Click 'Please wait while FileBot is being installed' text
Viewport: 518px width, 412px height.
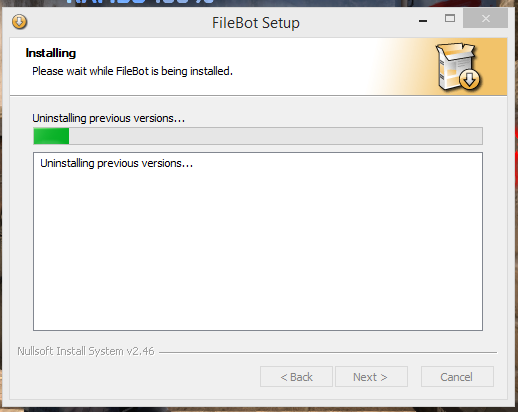click(132, 71)
